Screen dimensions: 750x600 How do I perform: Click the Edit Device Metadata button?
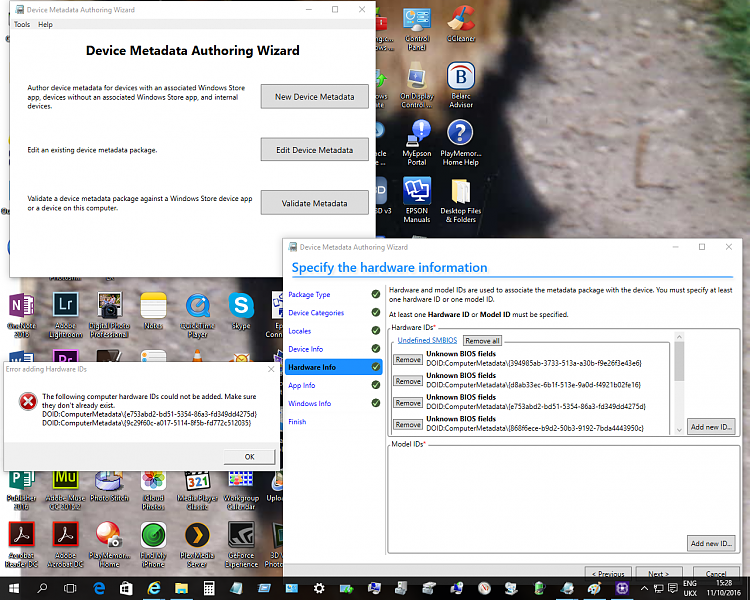[x=314, y=150]
